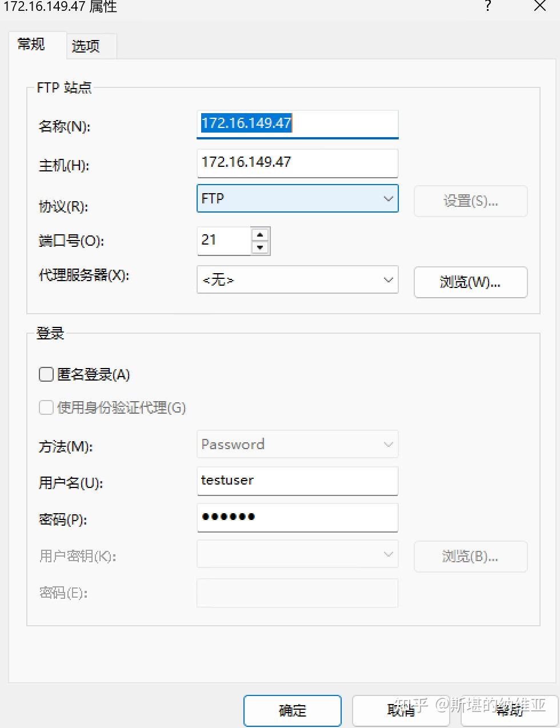Select the 主机(H) host address field

(297, 163)
